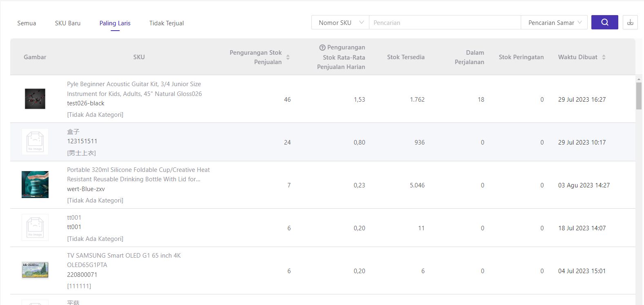Click the Portable 320ml Silicone Cup title
Image resolution: width=644 pixels, height=305 pixels.
pos(138,174)
